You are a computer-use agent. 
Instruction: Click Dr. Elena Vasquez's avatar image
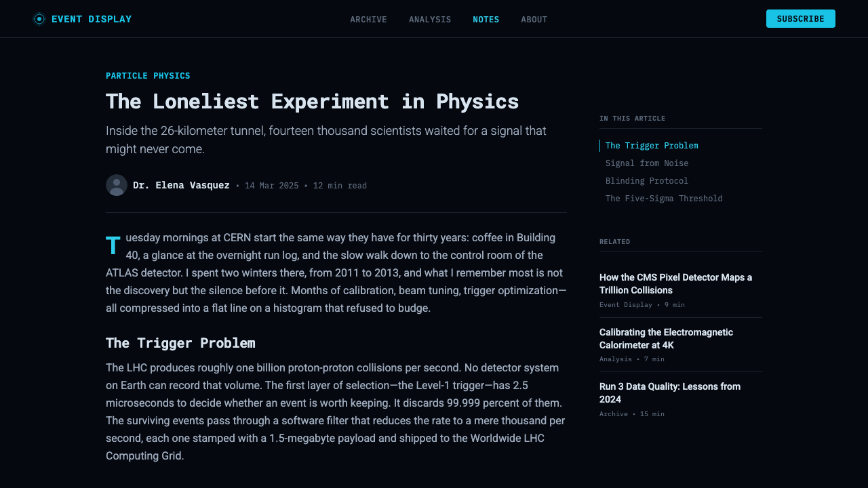[117, 185]
